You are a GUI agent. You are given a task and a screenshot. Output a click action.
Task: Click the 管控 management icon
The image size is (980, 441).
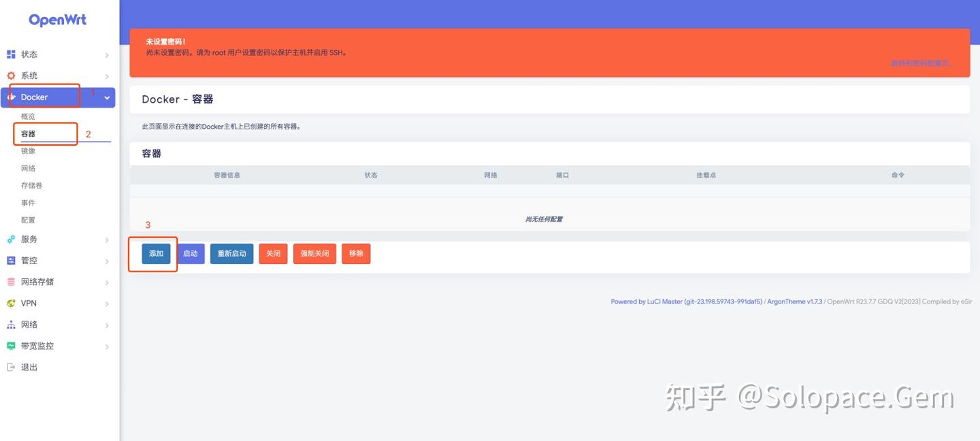10,260
